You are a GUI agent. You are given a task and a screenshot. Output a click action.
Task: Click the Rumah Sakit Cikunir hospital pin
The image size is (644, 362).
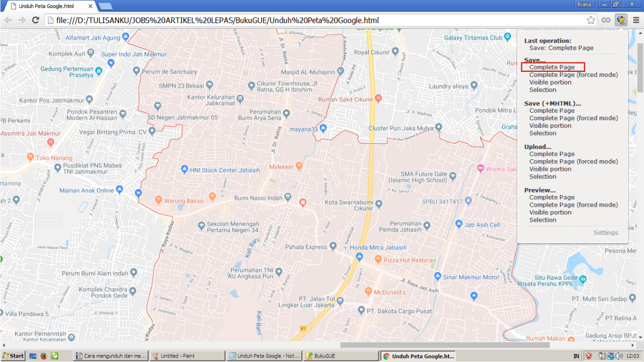(x=379, y=99)
